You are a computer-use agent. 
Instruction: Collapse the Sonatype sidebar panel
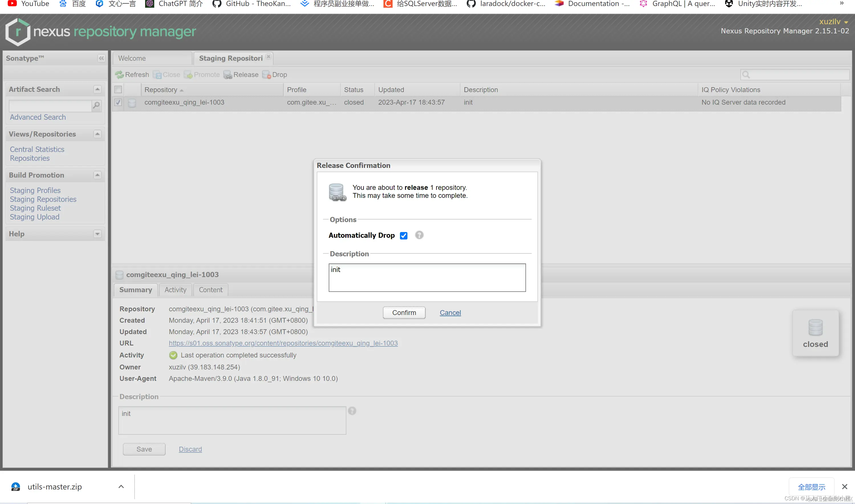coord(101,58)
